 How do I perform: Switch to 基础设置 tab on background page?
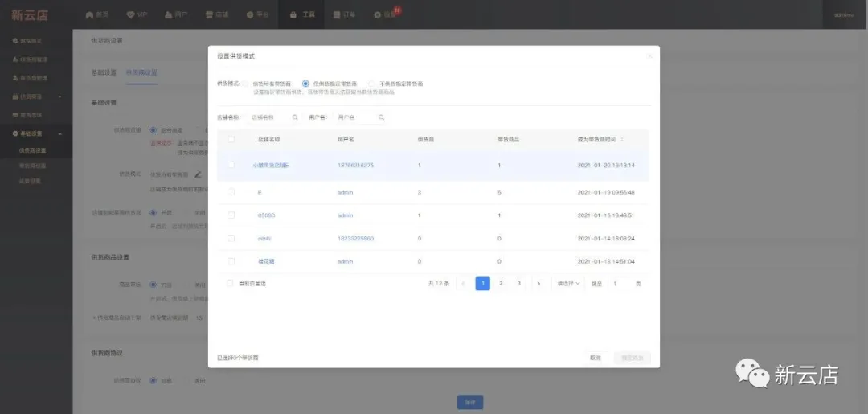104,72
